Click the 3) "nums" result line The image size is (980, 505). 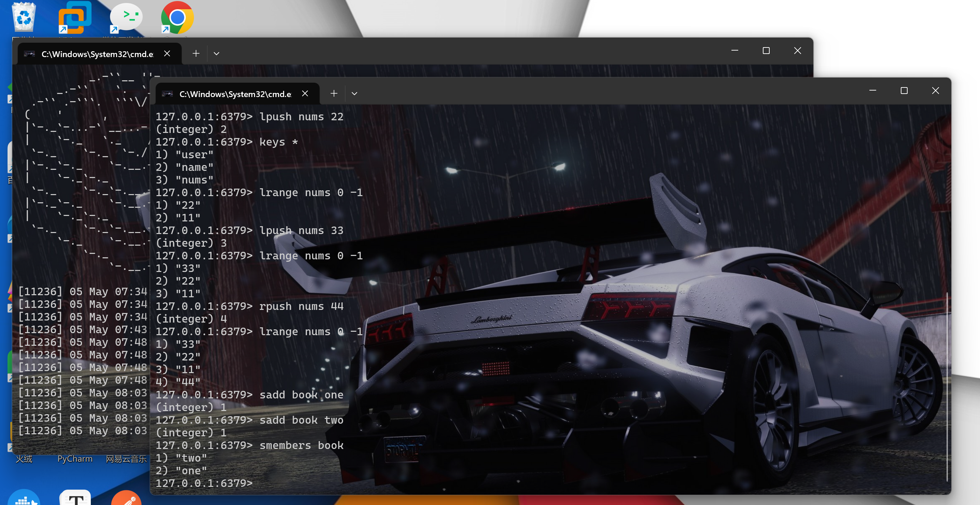tap(184, 180)
